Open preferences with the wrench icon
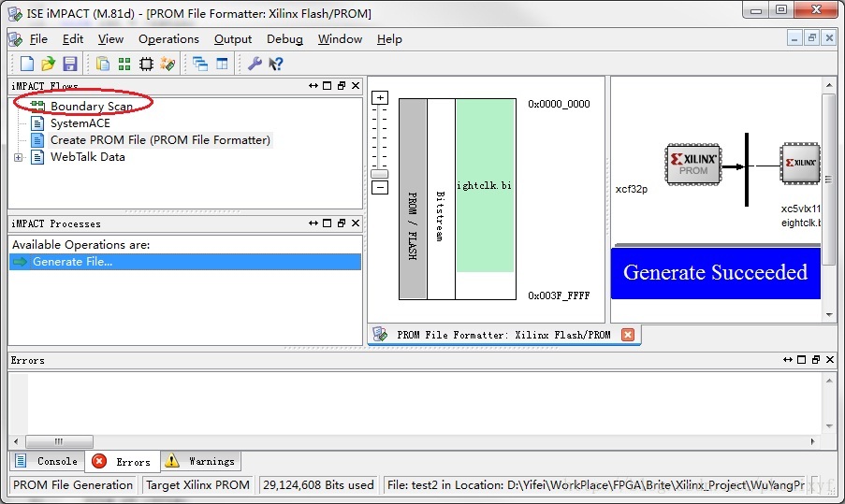The image size is (845, 504). pos(255,64)
